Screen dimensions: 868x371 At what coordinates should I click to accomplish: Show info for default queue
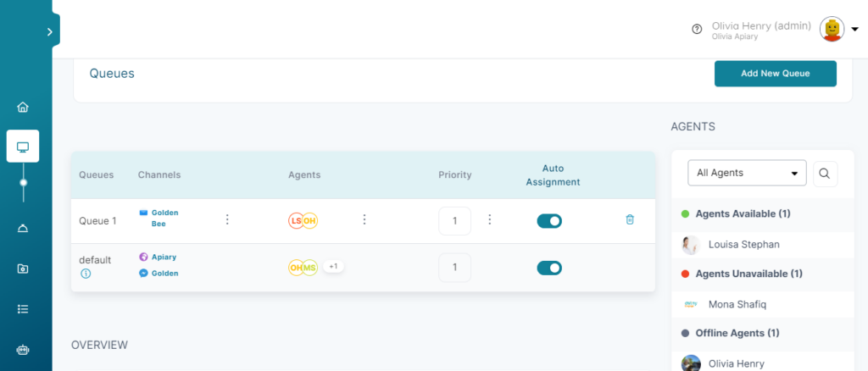pyautogui.click(x=86, y=273)
